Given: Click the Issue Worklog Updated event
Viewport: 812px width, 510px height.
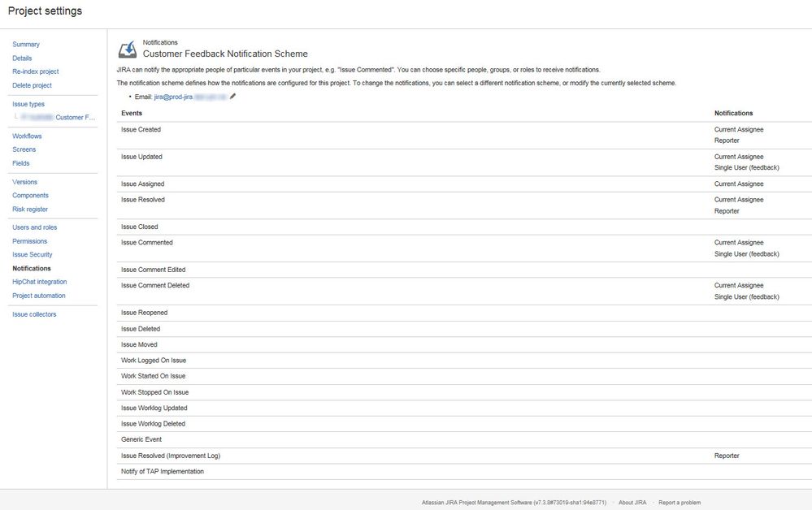Looking at the screenshot, I should (154, 408).
